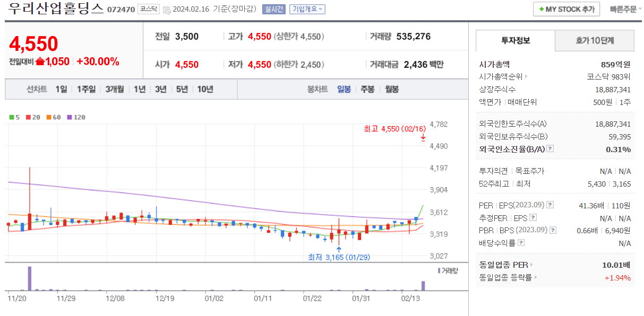Screen dimensions: 644x316
Task: Select the 3년 line chart period
Action: click(x=161, y=89)
